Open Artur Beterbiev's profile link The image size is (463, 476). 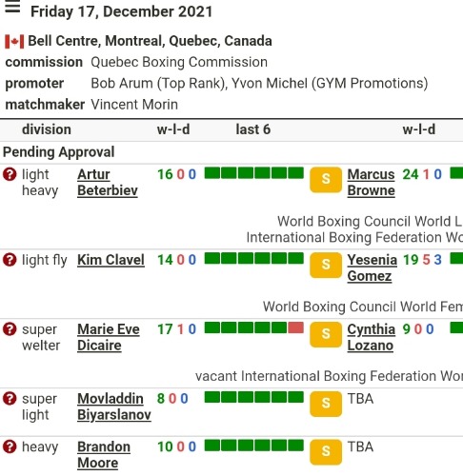[108, 183]
